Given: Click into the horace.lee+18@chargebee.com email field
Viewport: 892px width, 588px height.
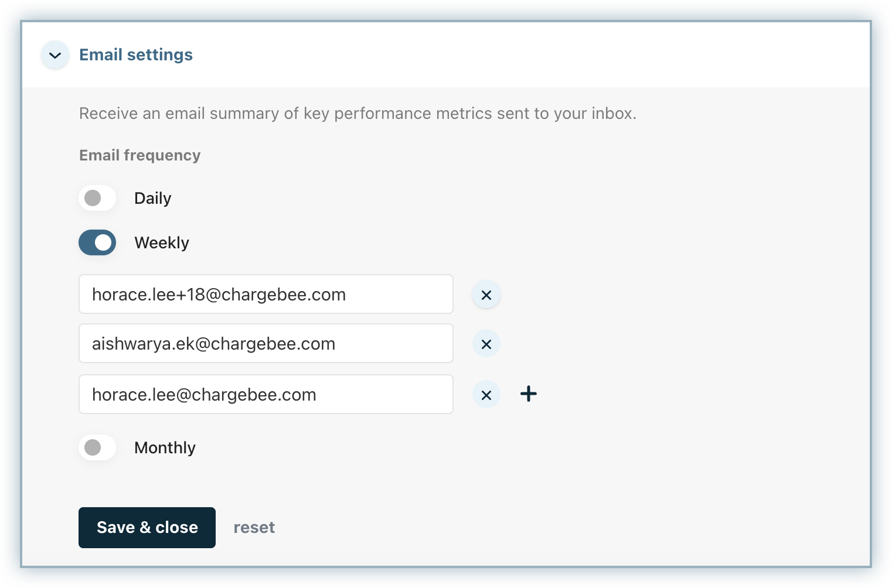Looking at the screenshot, I should (265, 294).
